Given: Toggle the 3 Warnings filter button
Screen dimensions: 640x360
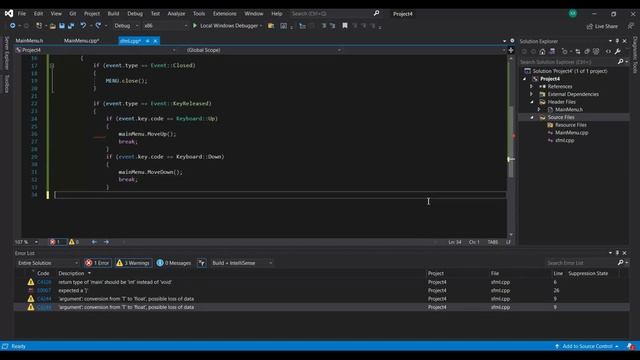Looking at the screenshot, I should coord(133,263).
